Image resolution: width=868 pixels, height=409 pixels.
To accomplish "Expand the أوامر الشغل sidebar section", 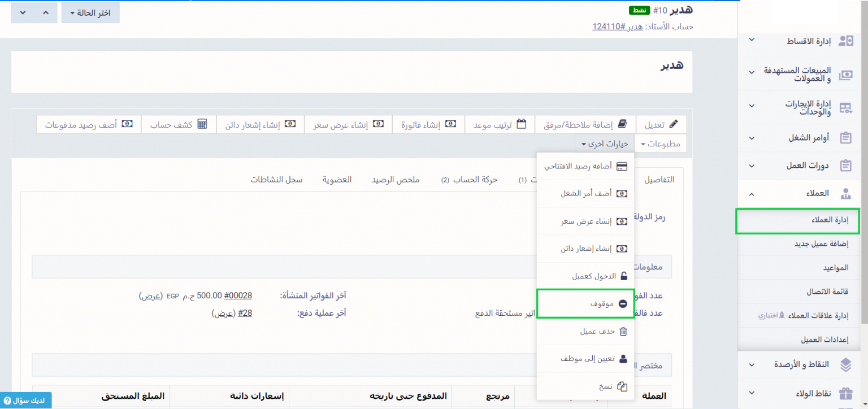I will (x=802, y=138).
